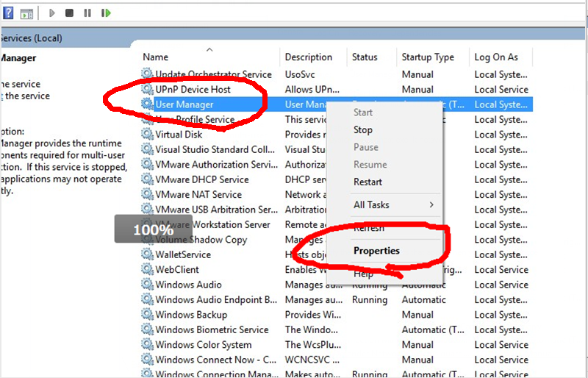Click the Restart Service toolbar icon
Image resolution: width=588 pixels, height=378 pixels.
(106, 13)
